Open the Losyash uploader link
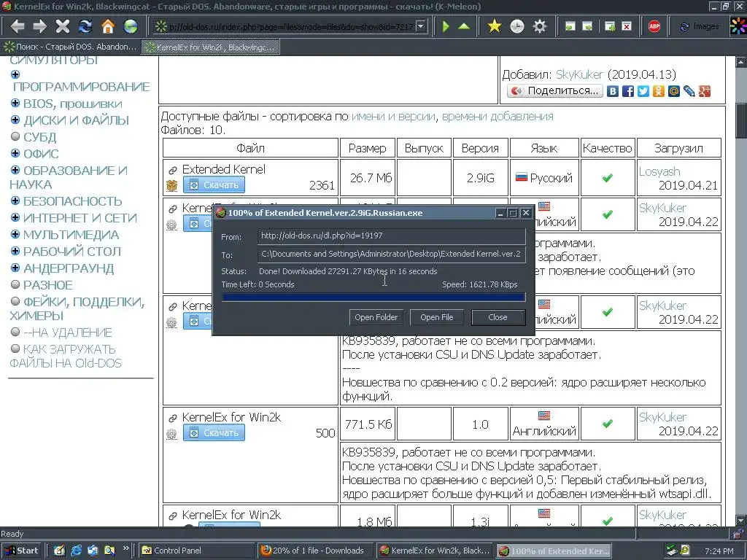747x560 pixels. coord(659,171)
